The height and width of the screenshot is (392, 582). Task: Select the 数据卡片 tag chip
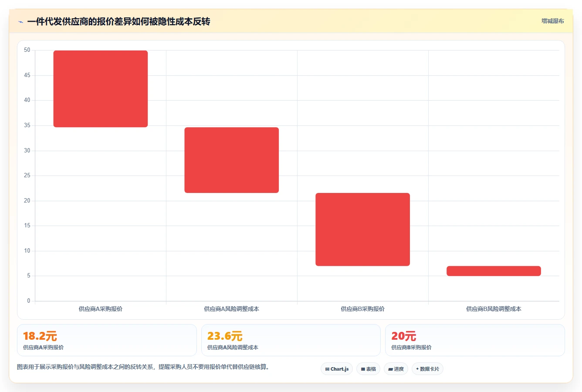pyautogui.click(x=427, y=369)
